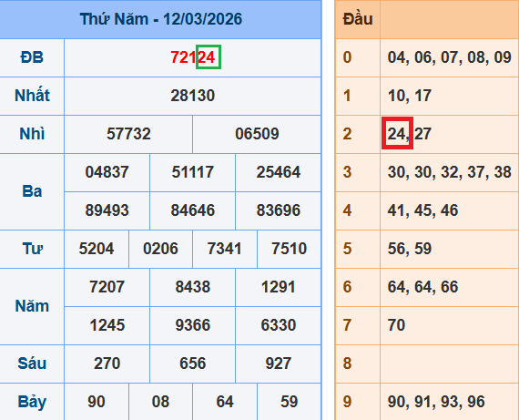Click the Năm result 1245
The width and height of the screenshot is (519, 420).
(107, 325)
